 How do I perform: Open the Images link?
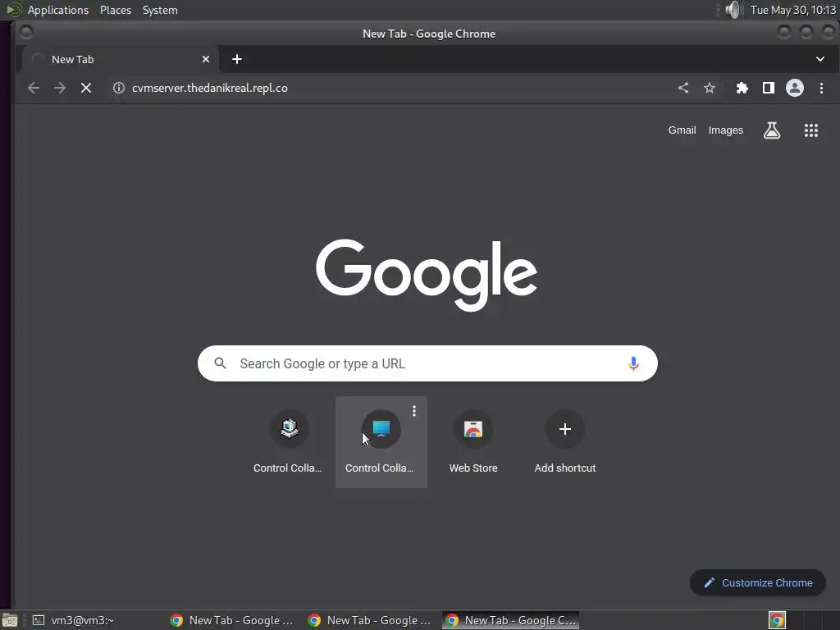tap(726, 130)
